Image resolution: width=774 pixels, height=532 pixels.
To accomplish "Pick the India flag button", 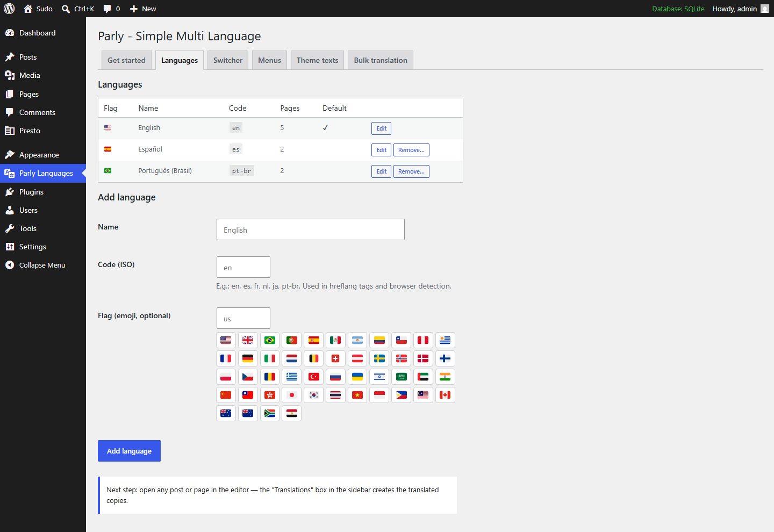I will pos(445,377).
